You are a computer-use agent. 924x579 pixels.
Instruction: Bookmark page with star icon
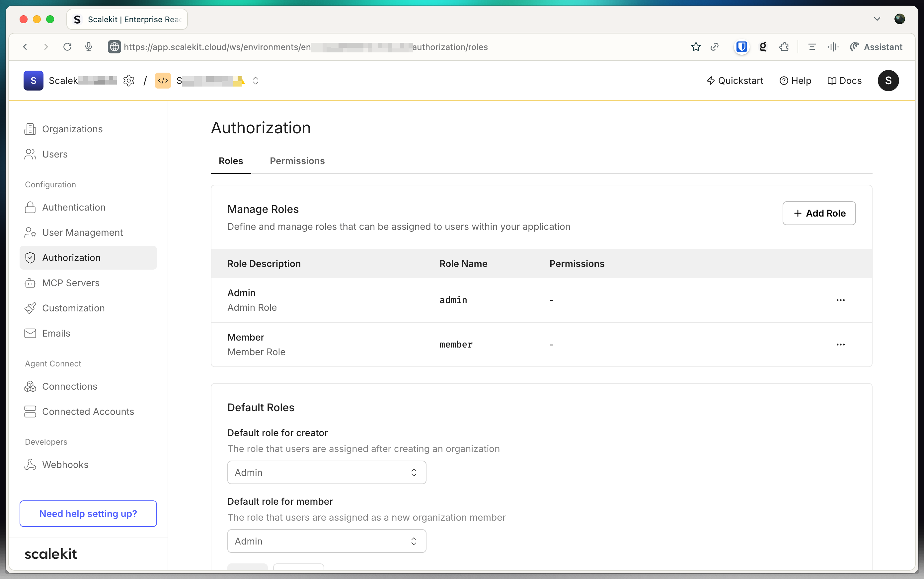(696, 47)
